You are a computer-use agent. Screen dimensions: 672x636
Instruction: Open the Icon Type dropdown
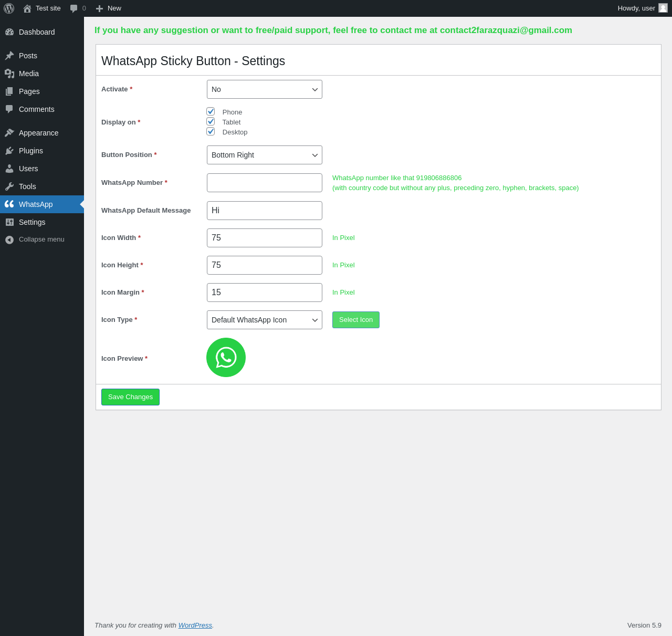coord(265,320)
